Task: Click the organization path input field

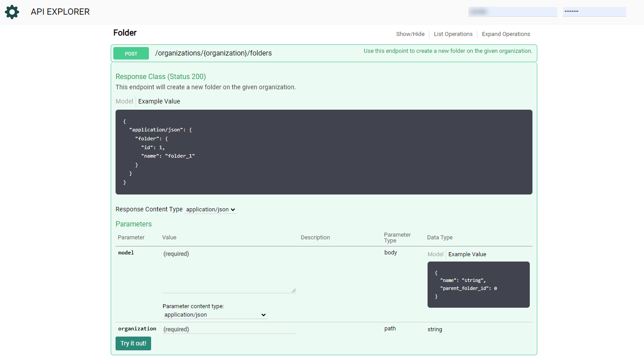Action: pos(229,329)
